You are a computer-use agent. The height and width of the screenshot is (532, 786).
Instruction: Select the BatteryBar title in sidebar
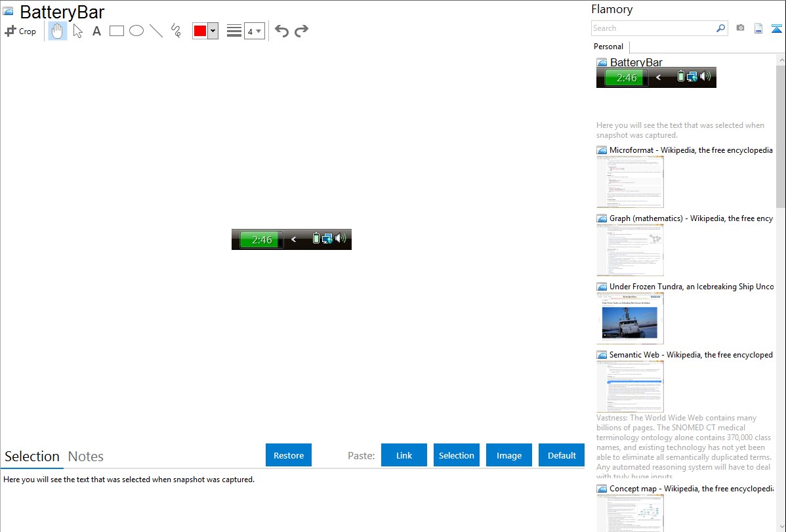click(636, 62)
